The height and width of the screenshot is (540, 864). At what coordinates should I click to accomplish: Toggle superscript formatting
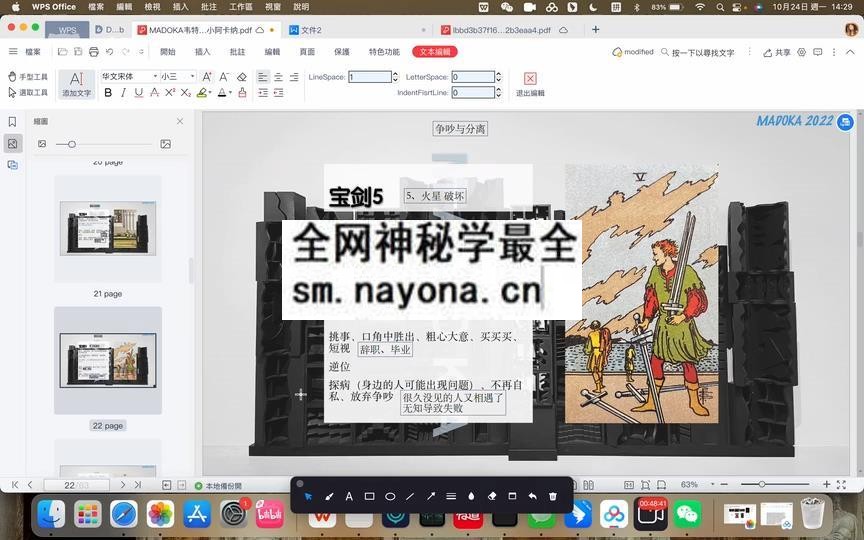click(170, 93)
